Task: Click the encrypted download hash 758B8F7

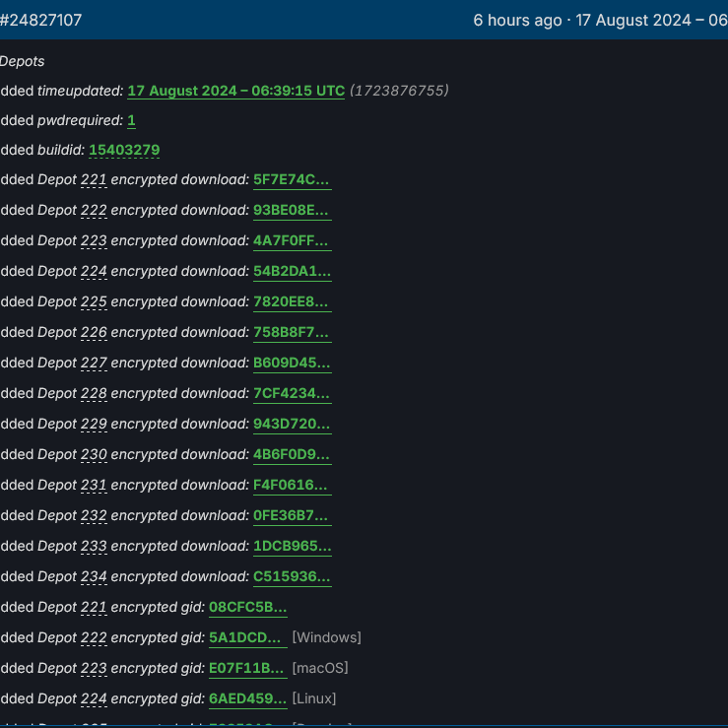Action: tap(292, 333)
